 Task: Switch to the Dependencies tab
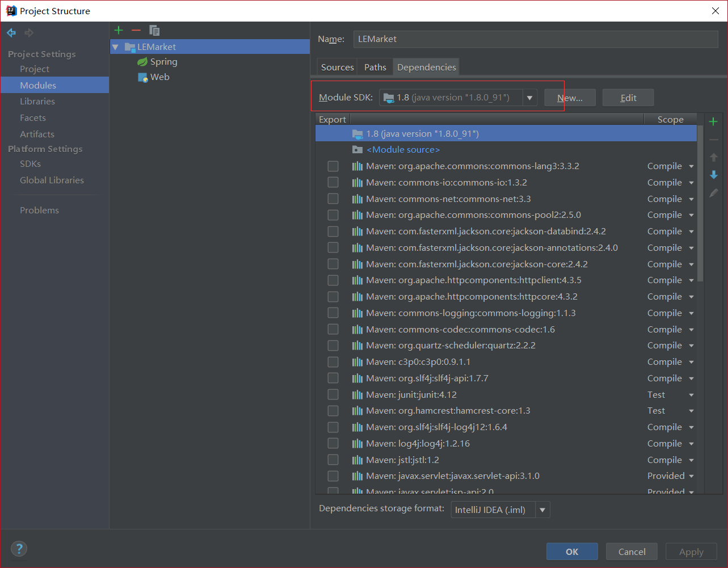coord(427,67)
